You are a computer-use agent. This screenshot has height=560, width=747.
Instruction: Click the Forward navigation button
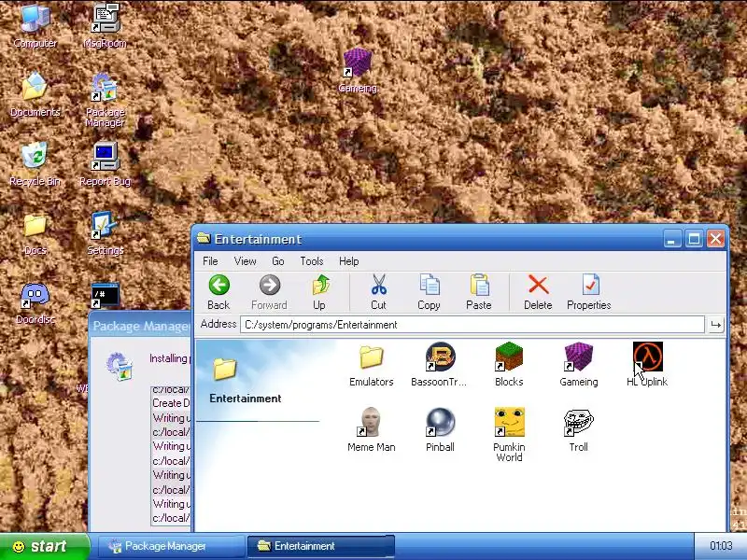[269, 292]
